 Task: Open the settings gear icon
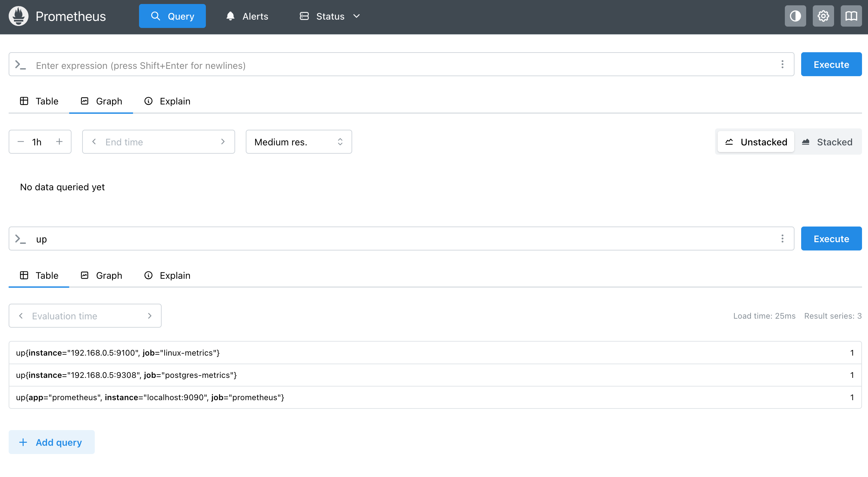823,16
